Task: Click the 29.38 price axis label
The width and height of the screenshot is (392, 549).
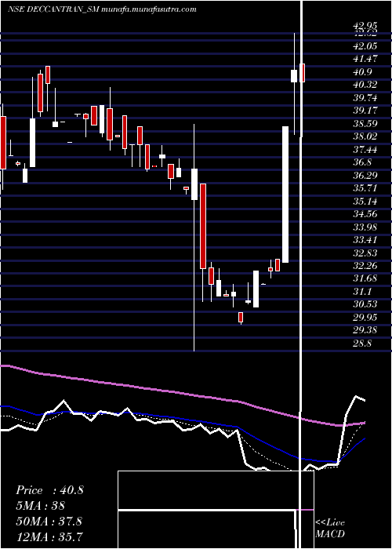Action: pyautogui.click(x=365, y=331)
